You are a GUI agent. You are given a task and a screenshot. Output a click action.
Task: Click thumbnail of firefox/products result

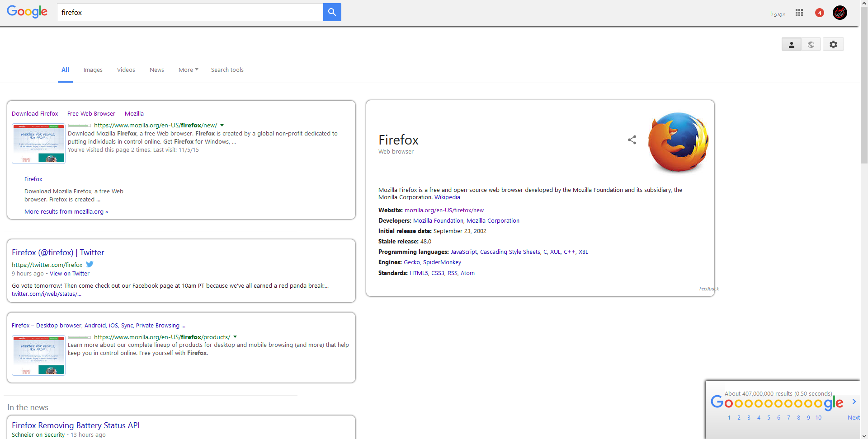click(38, 355)
